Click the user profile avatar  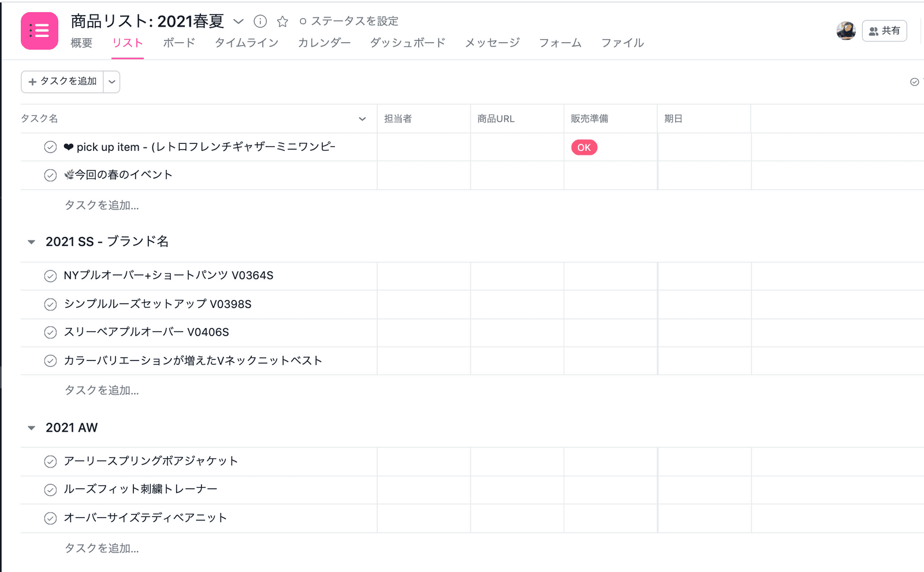(x=846, y=31)
